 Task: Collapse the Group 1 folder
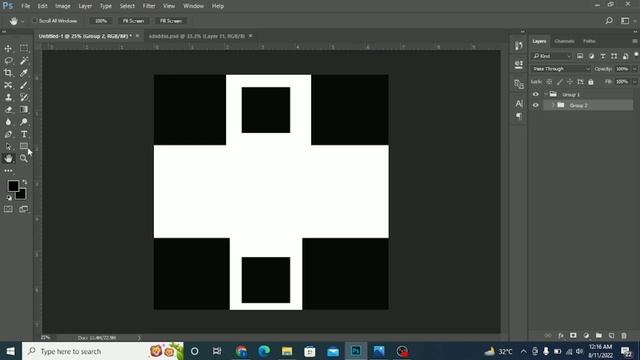click(x=546, y=94)
